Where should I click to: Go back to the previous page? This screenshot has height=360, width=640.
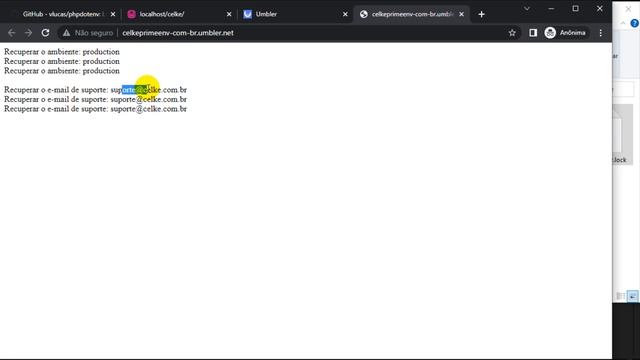[11, 33]
